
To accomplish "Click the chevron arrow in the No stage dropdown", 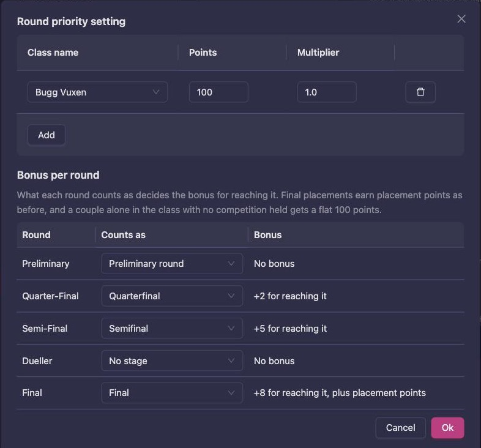I will [x=231, y=361].
